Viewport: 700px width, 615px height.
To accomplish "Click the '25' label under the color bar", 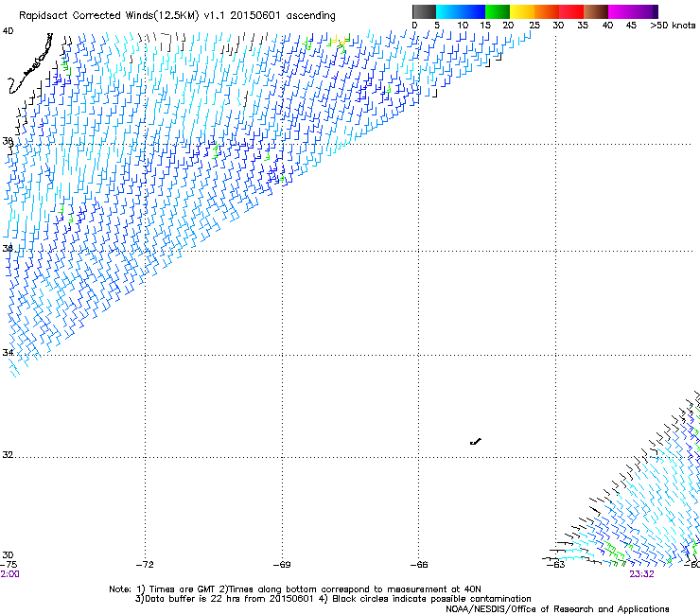I will tap(534, 26).
